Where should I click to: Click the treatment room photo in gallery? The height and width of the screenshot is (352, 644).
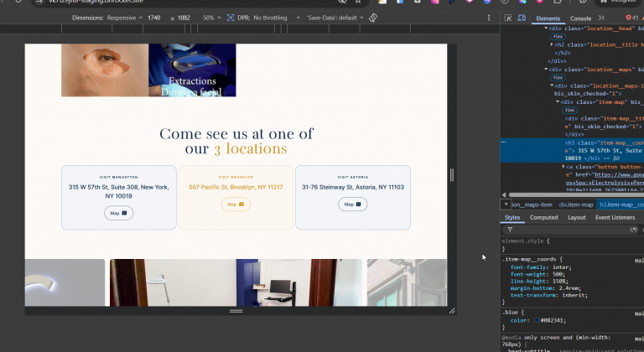pyautogui.click(x=236, y=282)
